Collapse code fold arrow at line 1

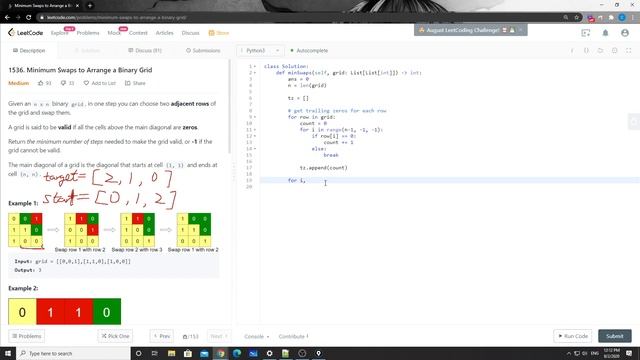[255, 66]
